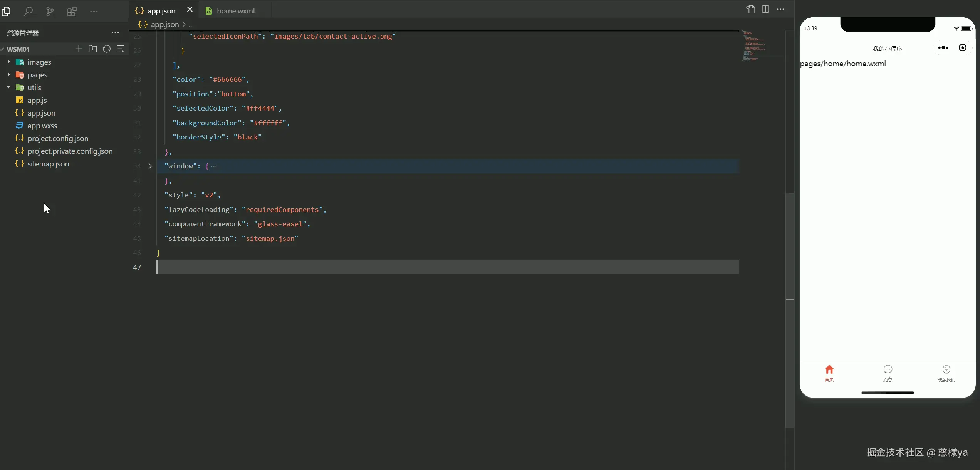Click pages/home/home.wxml text in simulator

tap(843, 64)
